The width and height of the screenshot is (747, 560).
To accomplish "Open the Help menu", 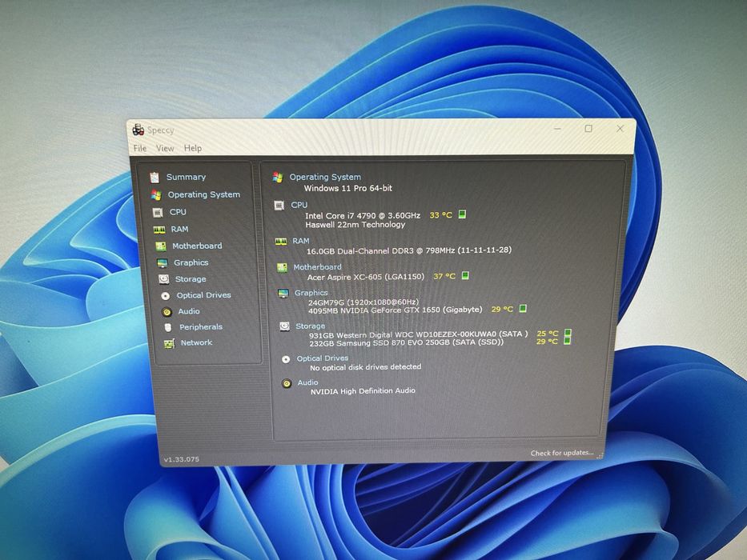I will pos(193,148).
